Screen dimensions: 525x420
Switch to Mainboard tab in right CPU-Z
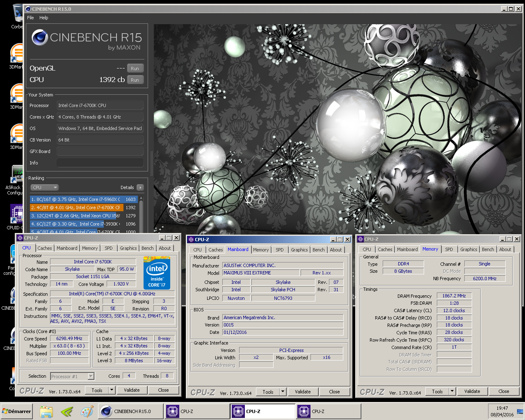[x=407, y=249]
